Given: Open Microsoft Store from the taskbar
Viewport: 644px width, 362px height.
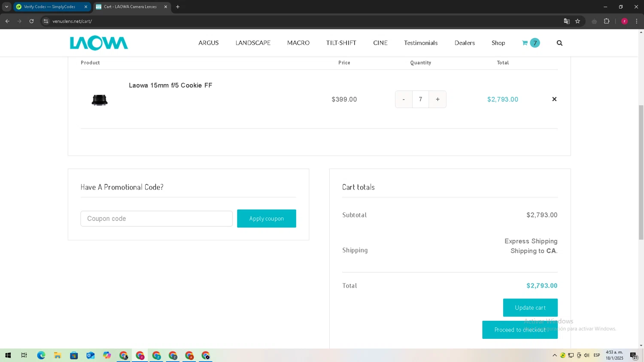Looking at the screenshot, I should pyautogui.click(x=74, y=356).
